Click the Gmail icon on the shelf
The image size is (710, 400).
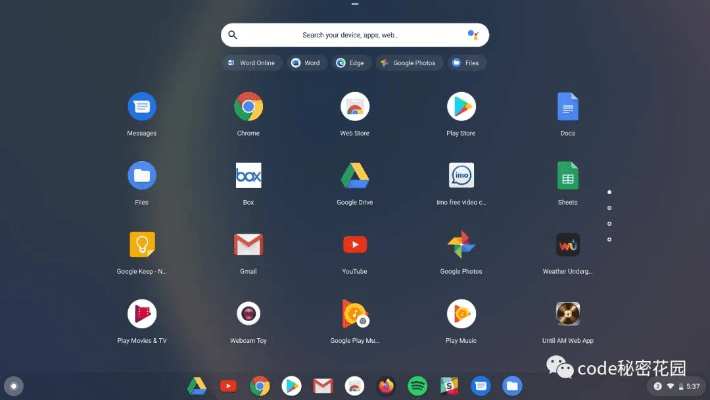(x=323, y=386)
